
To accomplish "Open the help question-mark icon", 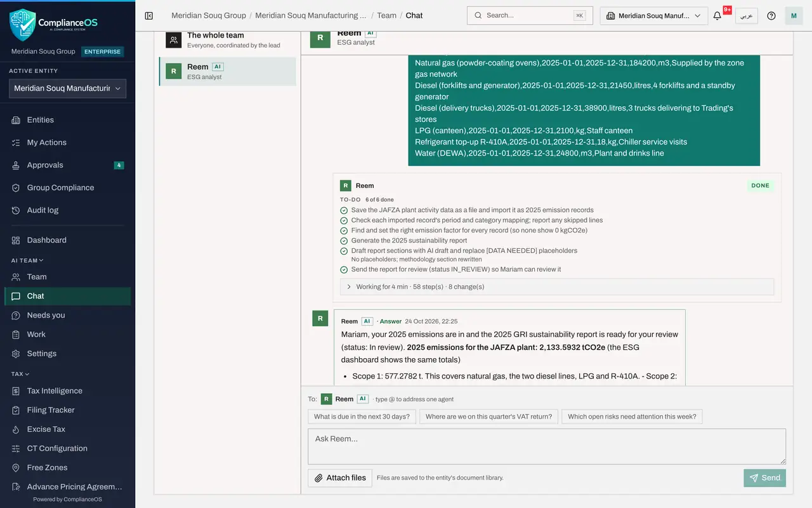I will click(771, 16).
